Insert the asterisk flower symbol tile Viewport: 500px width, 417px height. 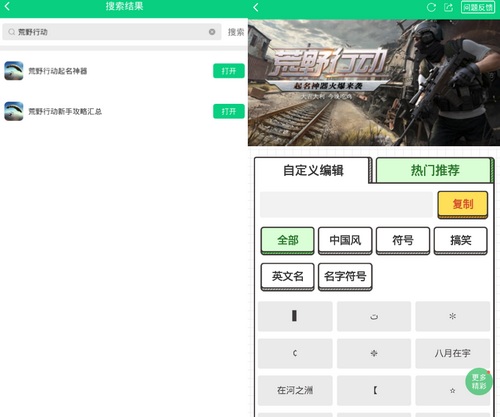click(452, 316)
